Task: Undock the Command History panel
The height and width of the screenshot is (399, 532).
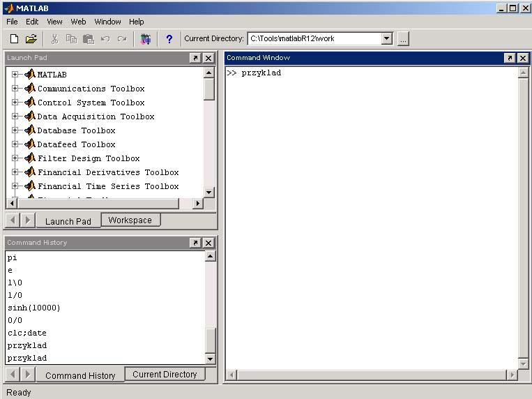Action: 195,243
